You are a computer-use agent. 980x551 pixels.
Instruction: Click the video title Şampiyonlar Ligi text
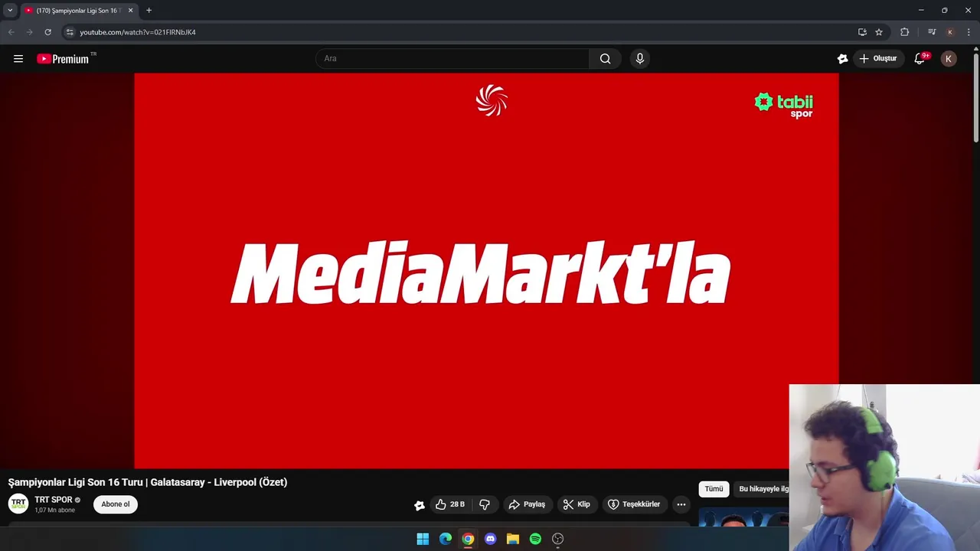(148, 482)
